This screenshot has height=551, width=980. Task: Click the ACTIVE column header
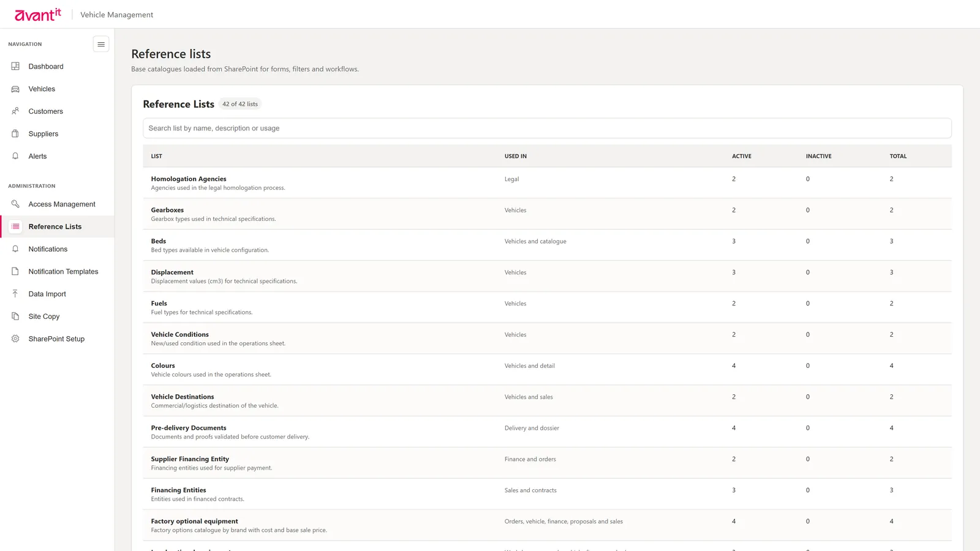741,156
